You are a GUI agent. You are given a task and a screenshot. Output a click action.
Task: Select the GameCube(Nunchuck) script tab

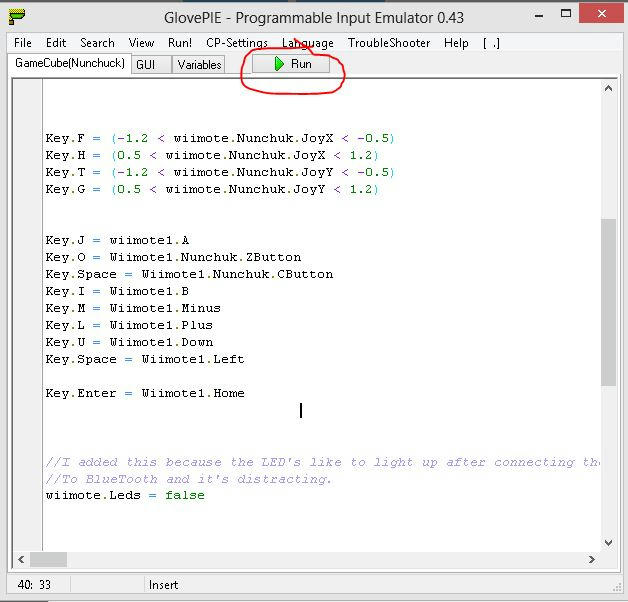tap(70, 63)
